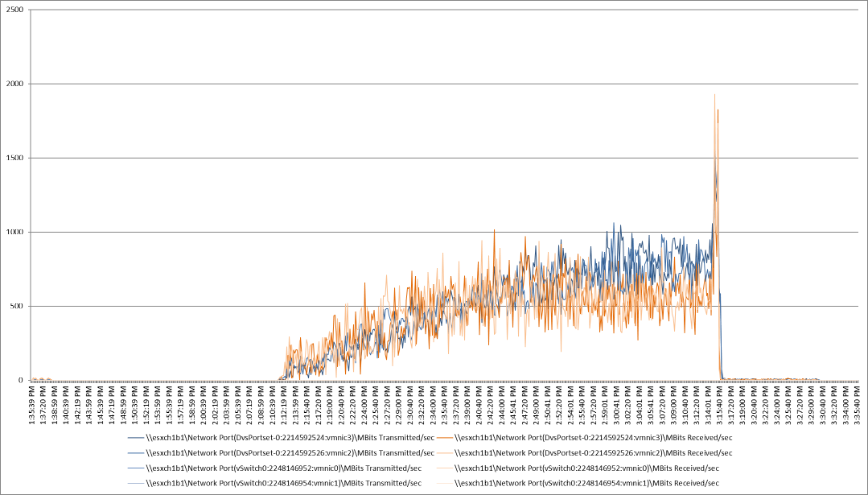Click the 2:12:19 PM time label
868x495 pixels.
[286, 406]
